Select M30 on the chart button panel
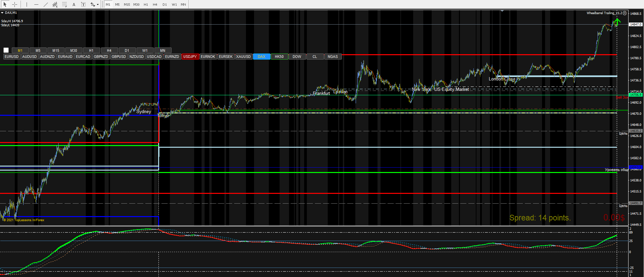This screenshot has width=644, height=277. [74, 50]
